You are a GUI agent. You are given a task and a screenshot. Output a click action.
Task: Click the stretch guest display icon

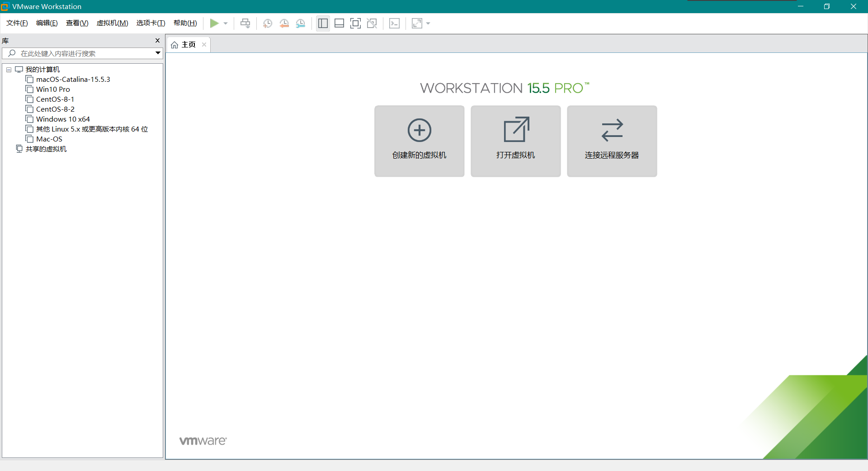tap(417, 24)
